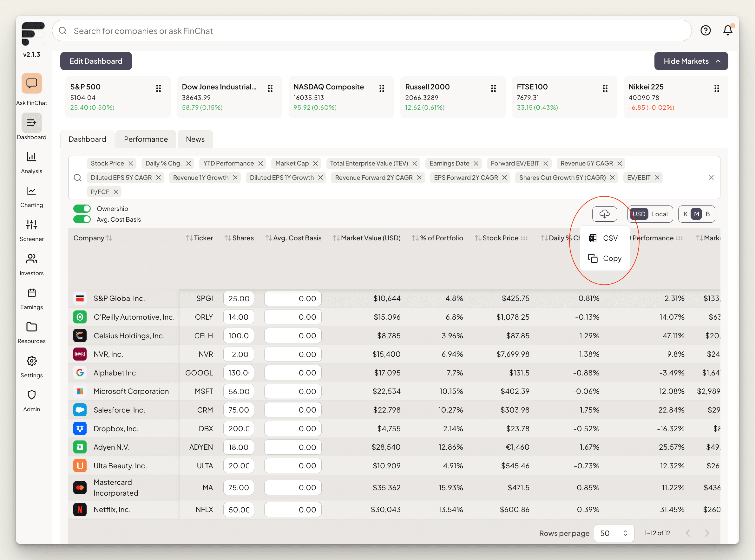Click the FinChat logo
This screenshot has height=560, width=755.
[33, 34]
